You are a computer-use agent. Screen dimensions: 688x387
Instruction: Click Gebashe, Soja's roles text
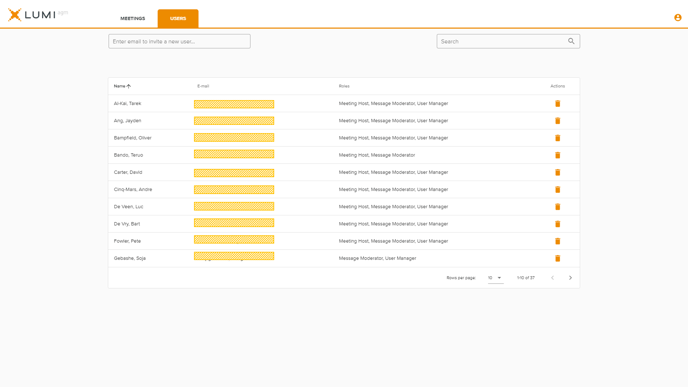click(x=377, y=258)
